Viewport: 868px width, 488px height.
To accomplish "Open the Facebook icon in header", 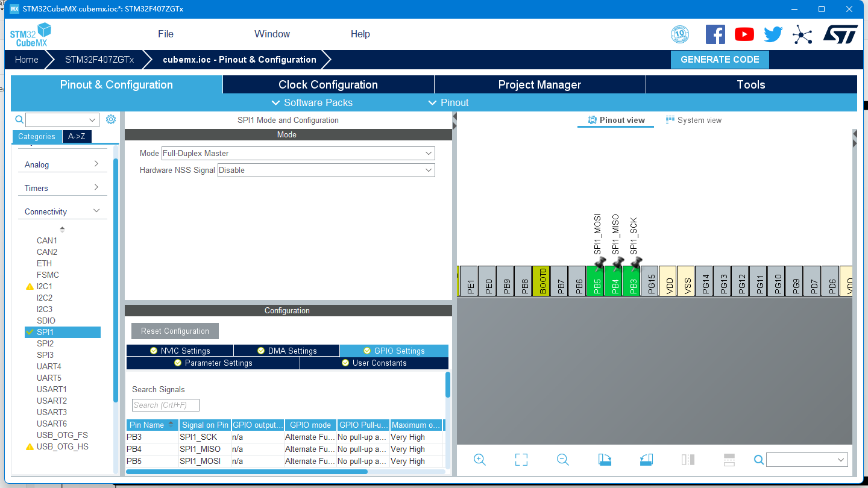I will [715, 34].
